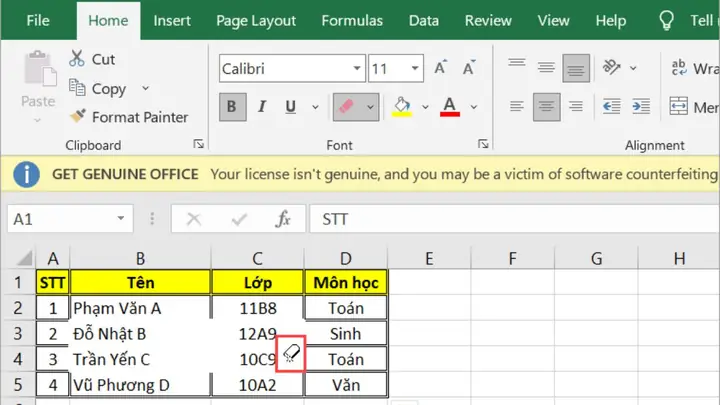Expand the Copy options arrow

pyautogui.click(x=146, y=88)
